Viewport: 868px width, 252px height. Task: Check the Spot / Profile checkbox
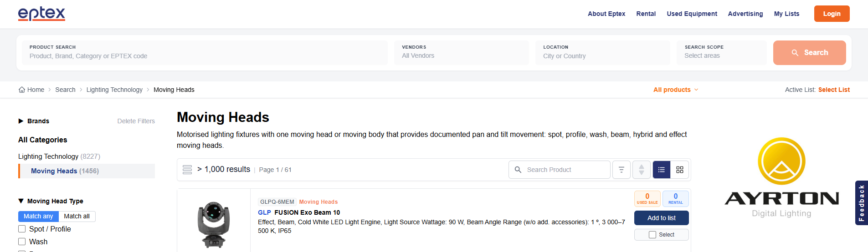tap(22, 229)
